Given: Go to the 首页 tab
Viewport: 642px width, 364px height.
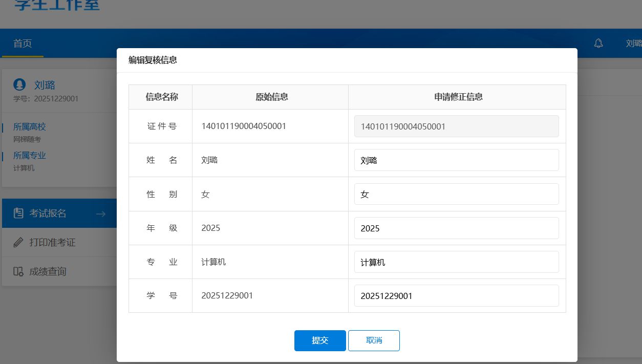Looking at the screenshot, I should click(x=23, y=44).
